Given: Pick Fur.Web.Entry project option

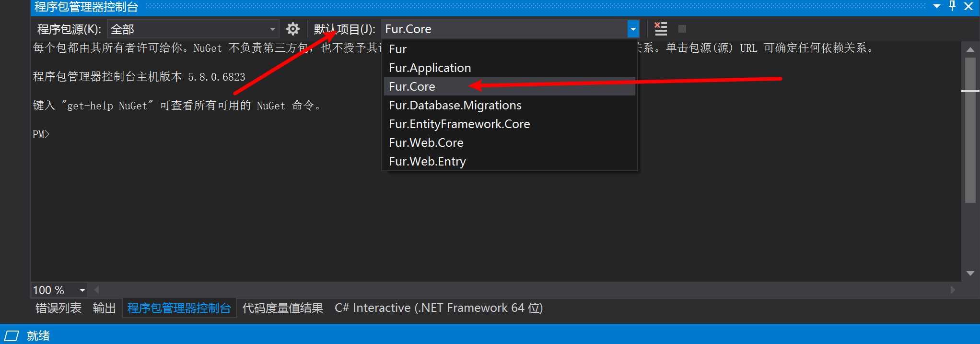Looking at the screenshot, I should [x=427, y=161].
